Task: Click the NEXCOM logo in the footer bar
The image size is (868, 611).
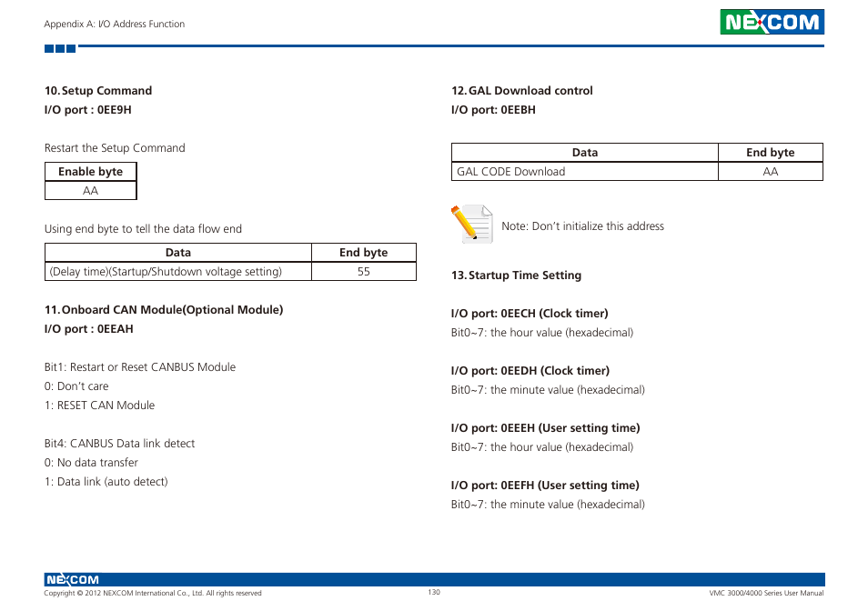Action: click(73, 579)
